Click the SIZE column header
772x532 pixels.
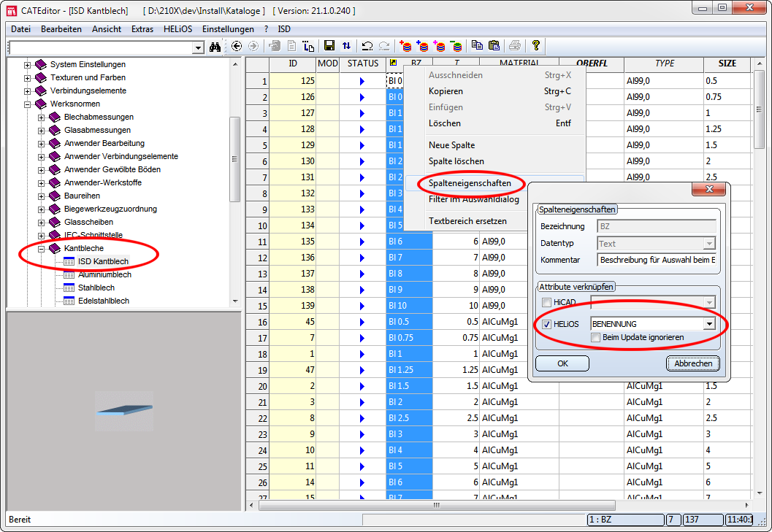tap(727, 63)
